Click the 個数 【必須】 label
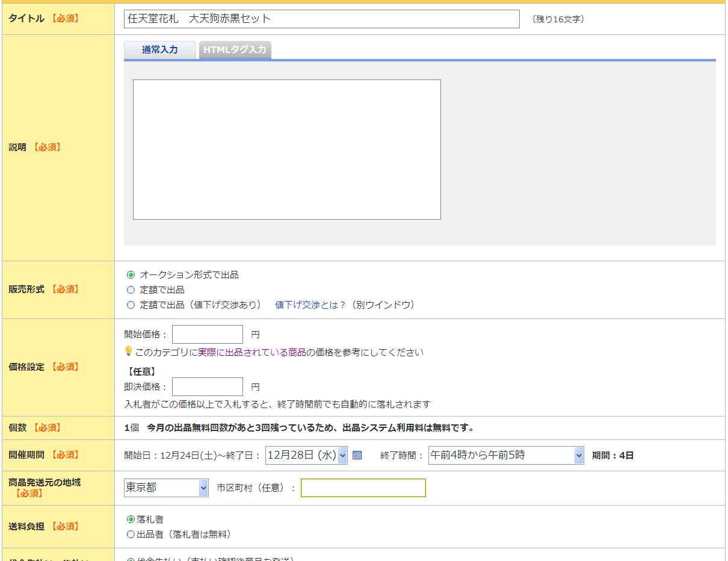This screenshot has height=561, width=728. coord(35,427)
